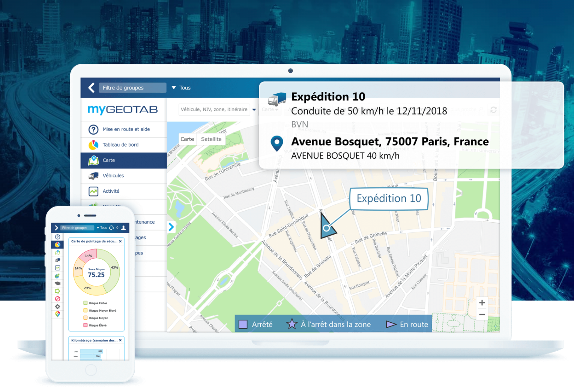Select the Carte map view toggle

187,139
